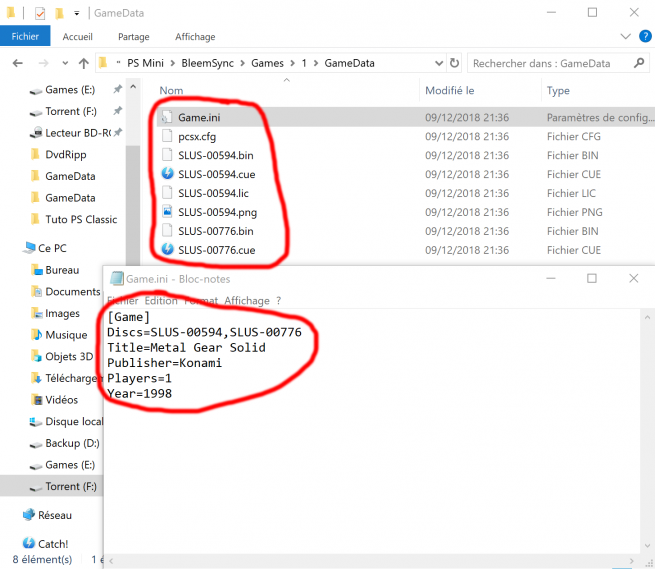
Task: Open the Objets 3D folder icon
Action: [37, 356]
